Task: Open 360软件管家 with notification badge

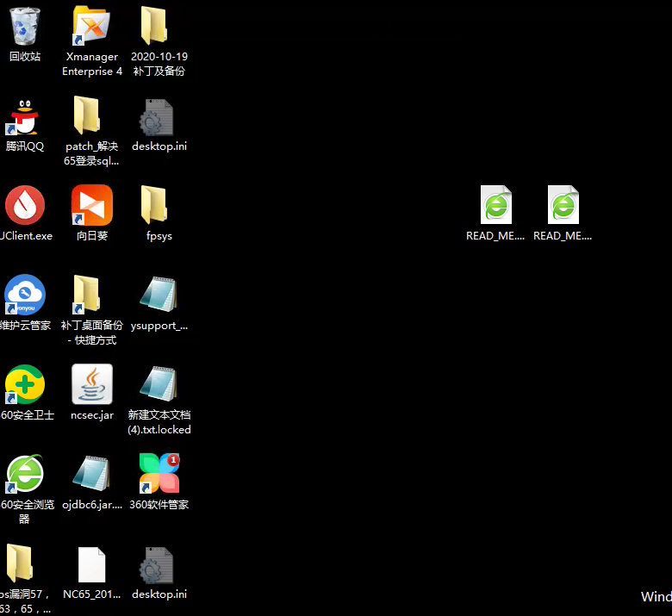Action: (159, 476)
